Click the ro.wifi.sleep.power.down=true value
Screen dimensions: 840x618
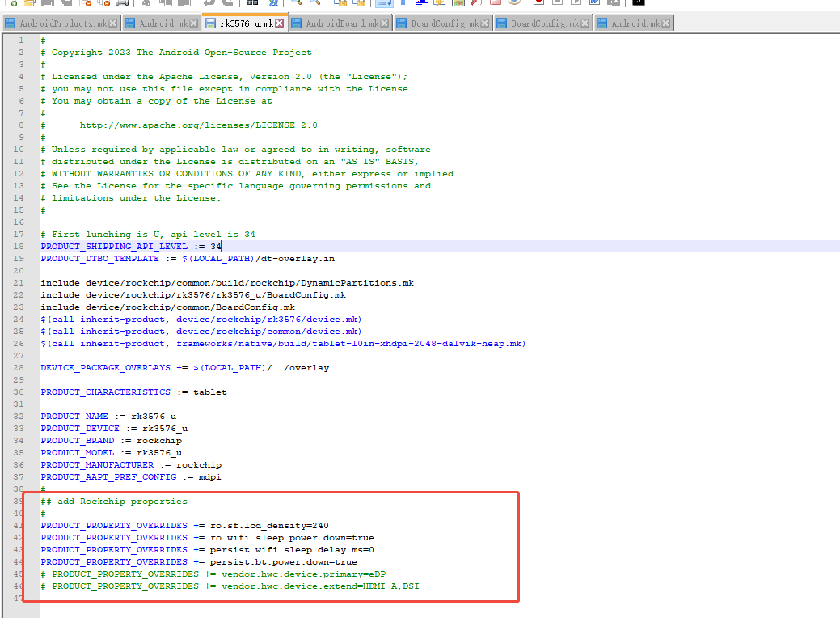292,538
